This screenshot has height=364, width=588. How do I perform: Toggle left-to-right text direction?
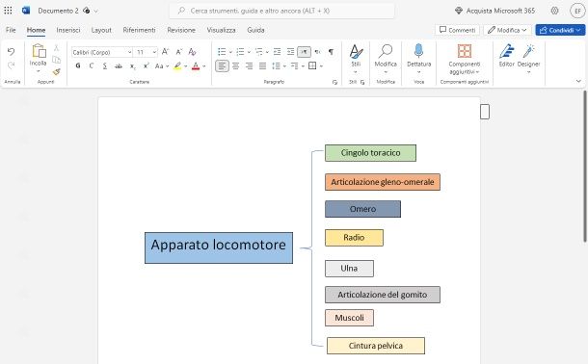pyautogui.click(x=304, y=52)
